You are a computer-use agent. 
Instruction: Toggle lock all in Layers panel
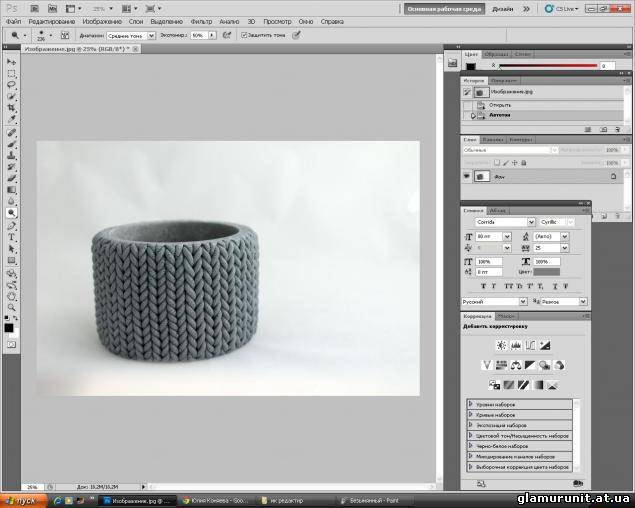click(x=524, y=163)
